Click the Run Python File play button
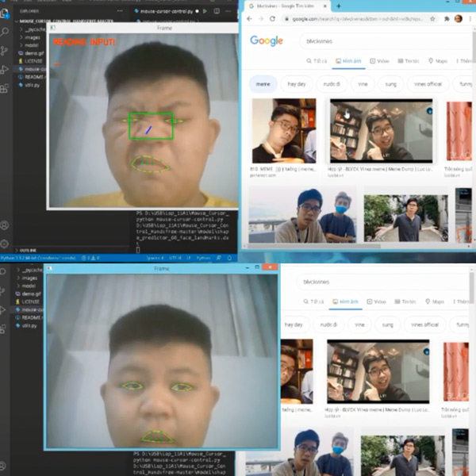 (205, 12)
